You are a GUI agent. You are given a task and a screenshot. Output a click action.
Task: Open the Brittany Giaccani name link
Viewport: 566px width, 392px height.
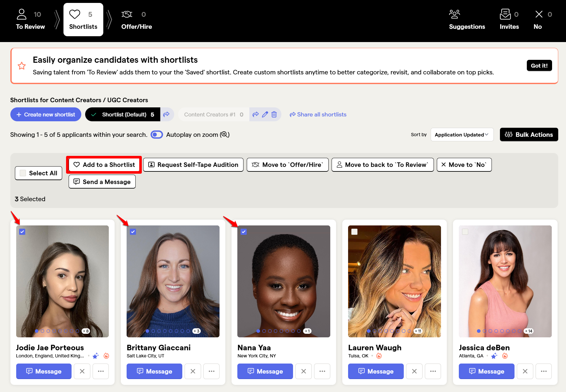(159, 348)
